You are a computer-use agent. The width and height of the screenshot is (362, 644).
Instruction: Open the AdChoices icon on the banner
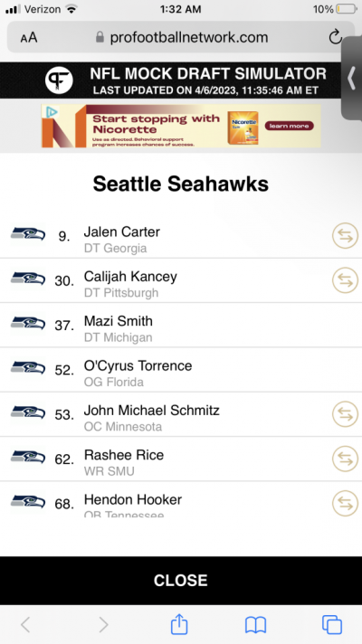pyautogui.click(x=51, y=112)
